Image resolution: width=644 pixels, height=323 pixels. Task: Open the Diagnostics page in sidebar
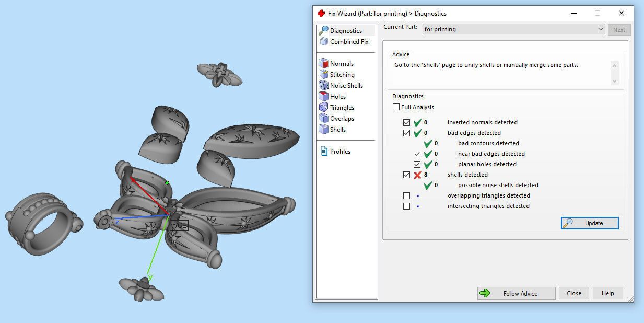click(x=346, y=31)
